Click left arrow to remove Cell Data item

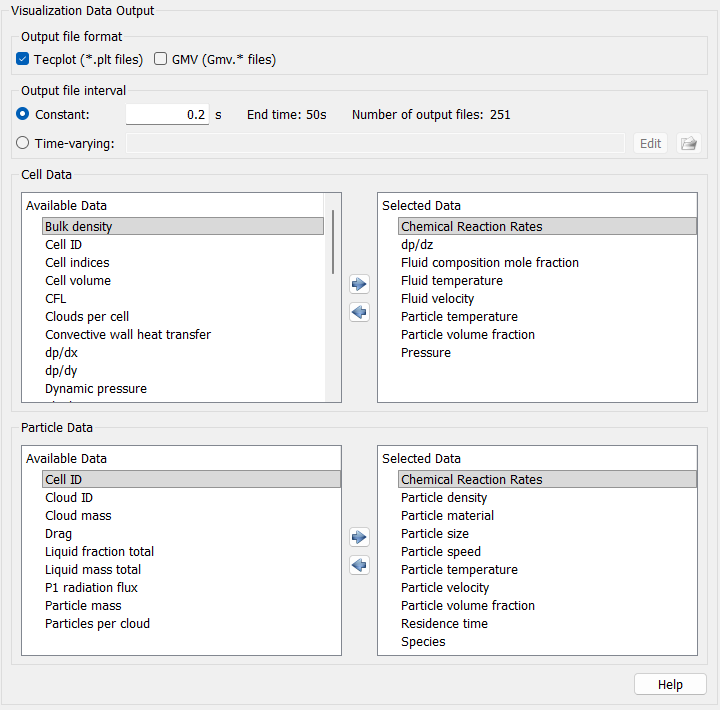(359, 312)
